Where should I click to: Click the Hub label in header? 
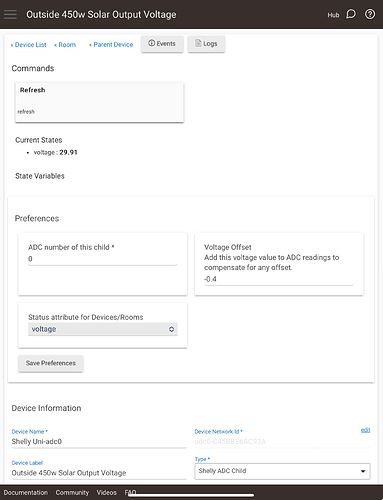[x=333, y=15]
